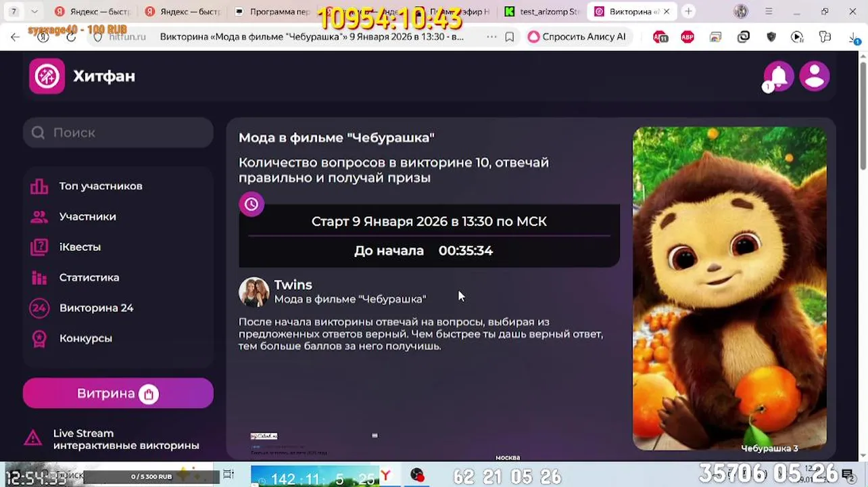
Task: Bookmark this page icon
Action: click(510, 37)
